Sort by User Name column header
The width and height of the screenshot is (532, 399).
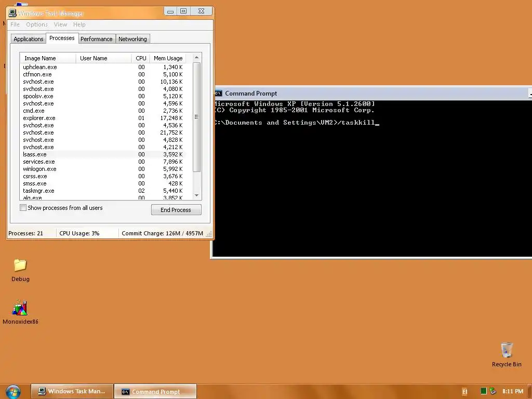click(x=103, y=58)
